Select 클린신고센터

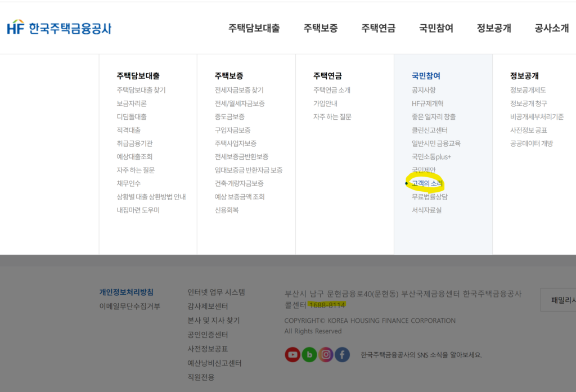pos(429,130)
